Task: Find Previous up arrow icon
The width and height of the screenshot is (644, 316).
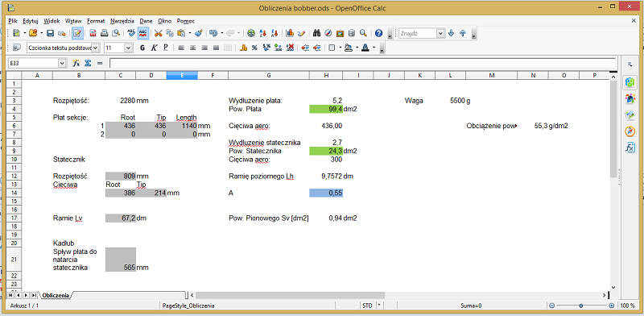Action: click(462, 33)
